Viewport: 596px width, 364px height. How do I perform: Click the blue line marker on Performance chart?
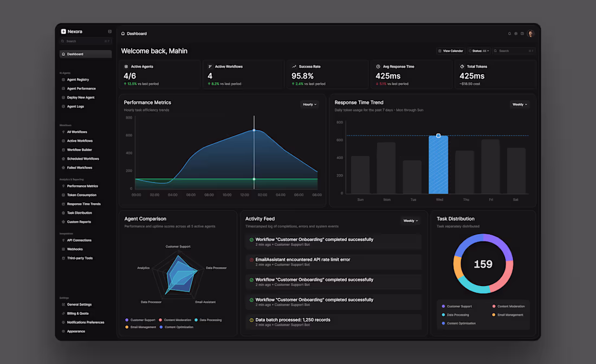[x=254, y=131]
